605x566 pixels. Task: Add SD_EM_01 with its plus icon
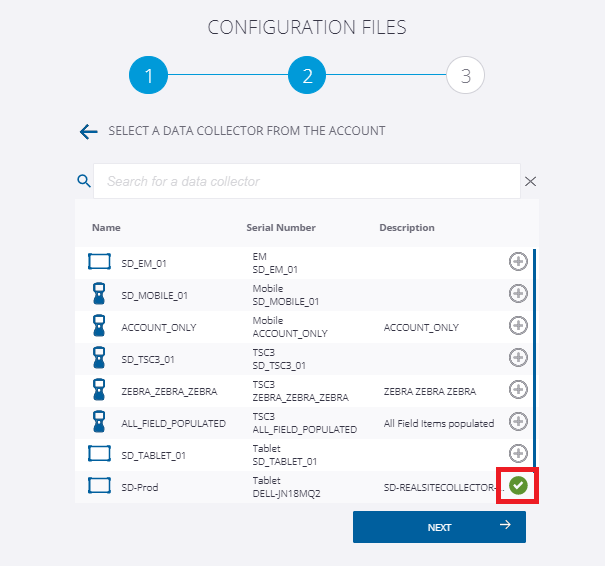(518, 262)
